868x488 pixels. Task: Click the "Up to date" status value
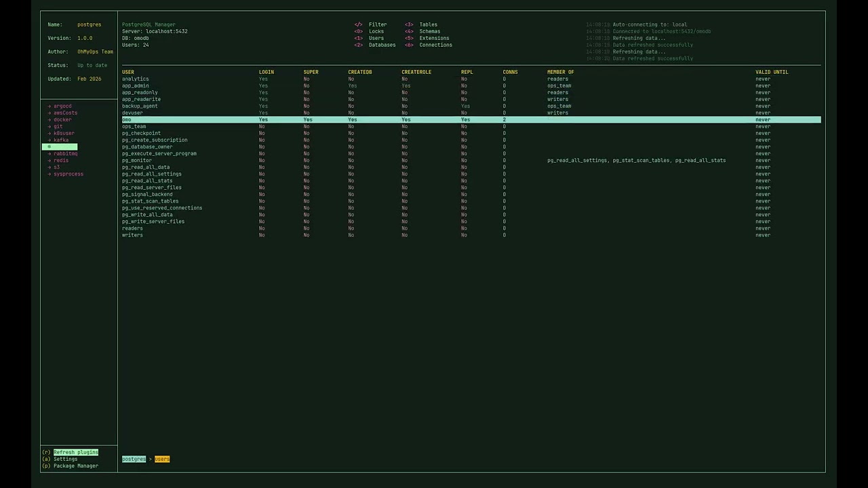click(92, 66)
